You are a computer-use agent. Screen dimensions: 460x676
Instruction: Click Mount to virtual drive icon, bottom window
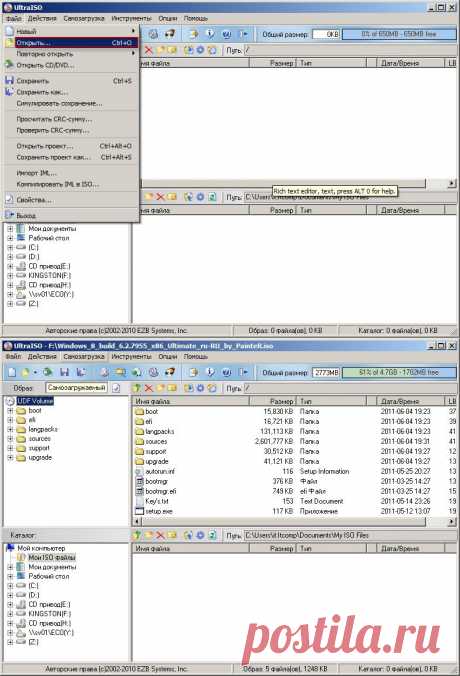click(170, 372)
